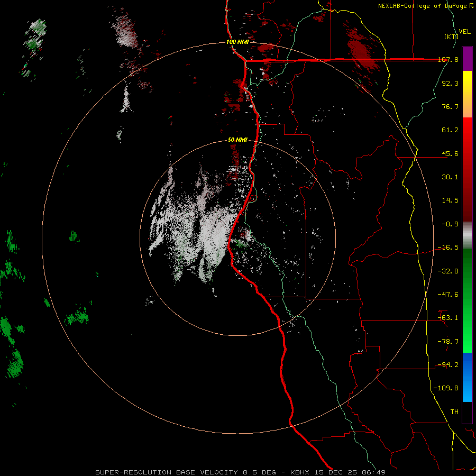Click the yellow-orange segment of velocity scale
Viewport: 476px width, 476px height.
pyautogui.click(x=467, y=94)
